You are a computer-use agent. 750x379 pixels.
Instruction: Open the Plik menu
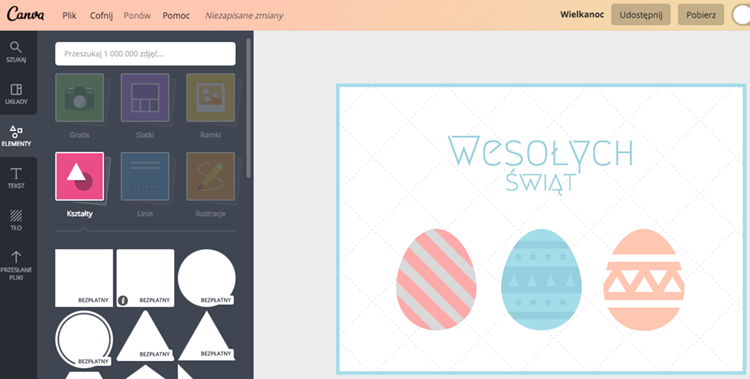pos(69,15)
